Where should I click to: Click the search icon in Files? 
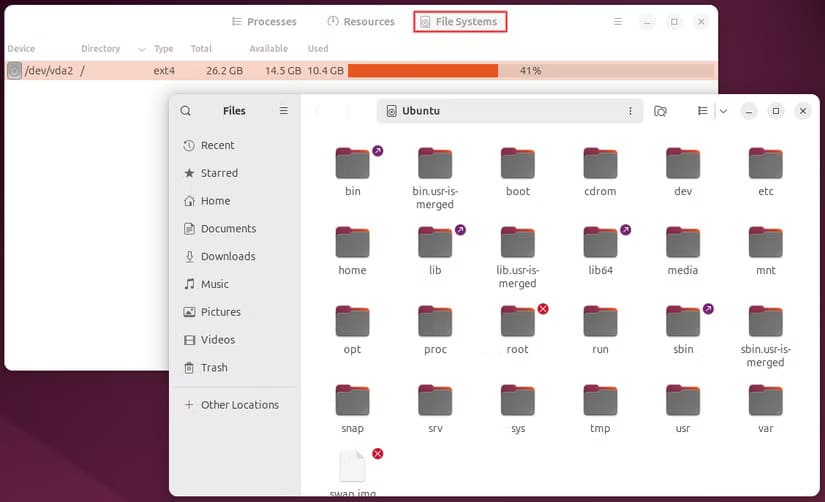point(186,111)
